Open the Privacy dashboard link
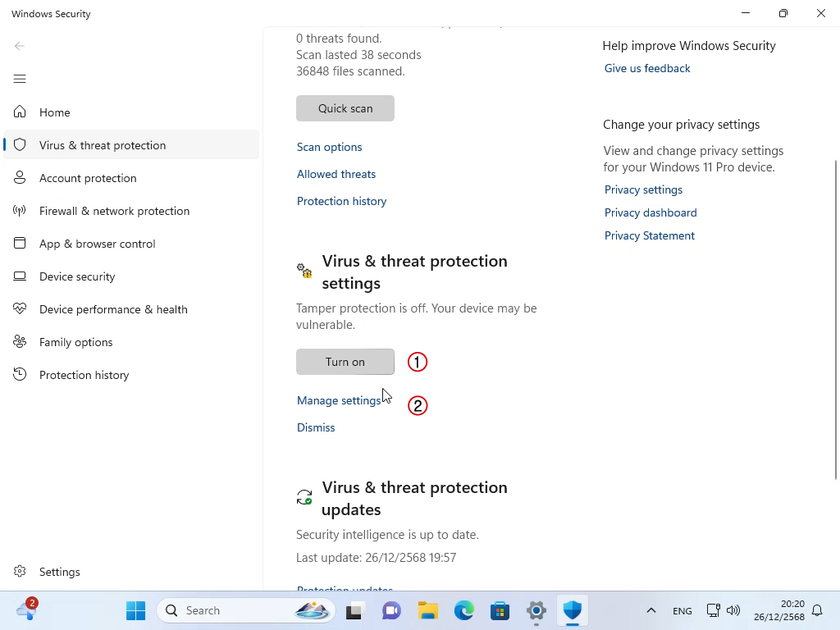 point(651,212)
